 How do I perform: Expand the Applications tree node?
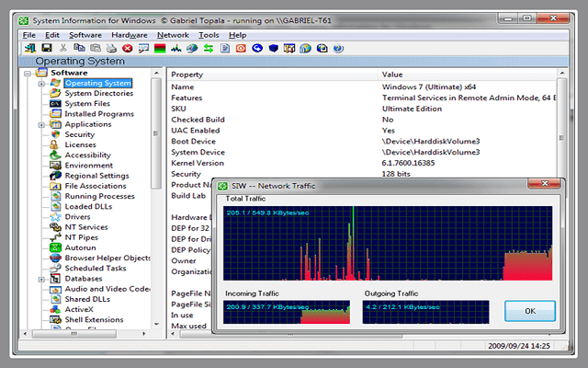pyautogui.click(x=41, y=124)
